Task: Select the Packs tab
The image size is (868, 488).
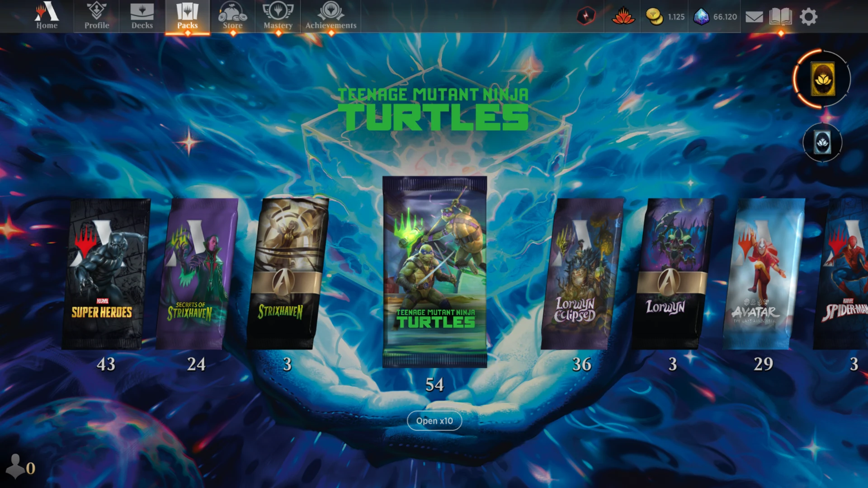Action: click(187, 16)
